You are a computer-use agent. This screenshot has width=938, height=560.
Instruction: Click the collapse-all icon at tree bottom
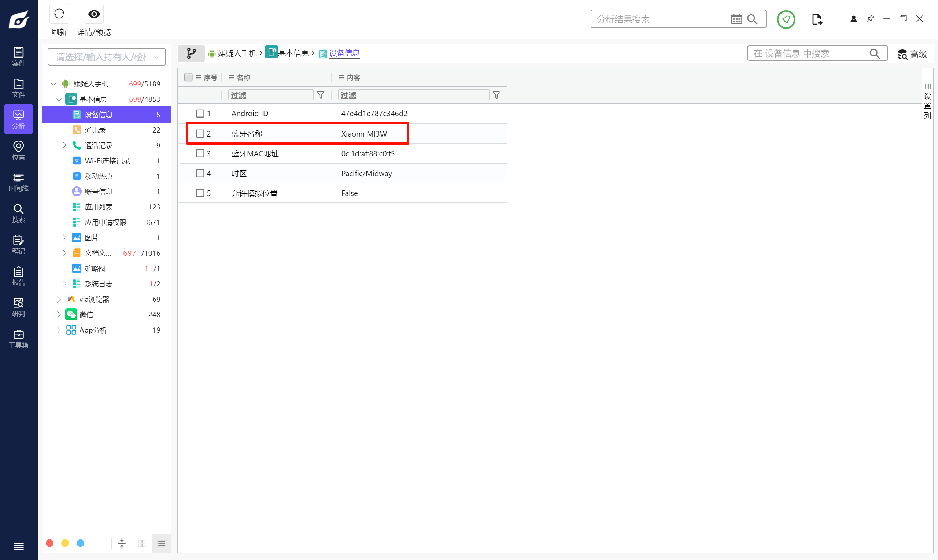(x=122, y=544)
